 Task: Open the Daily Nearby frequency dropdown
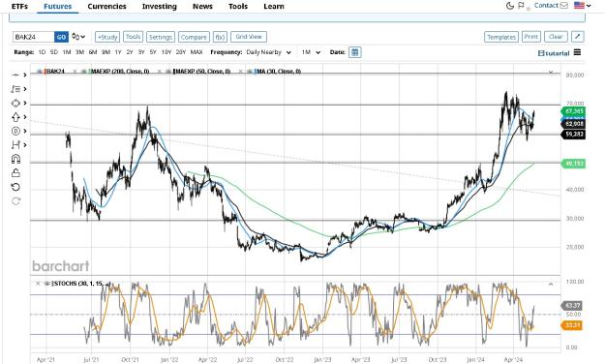[268, 52]
